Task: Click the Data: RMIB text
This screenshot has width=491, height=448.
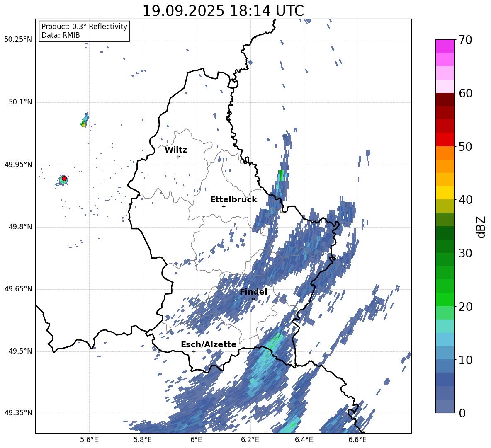Action: click(x=61, y=35)
